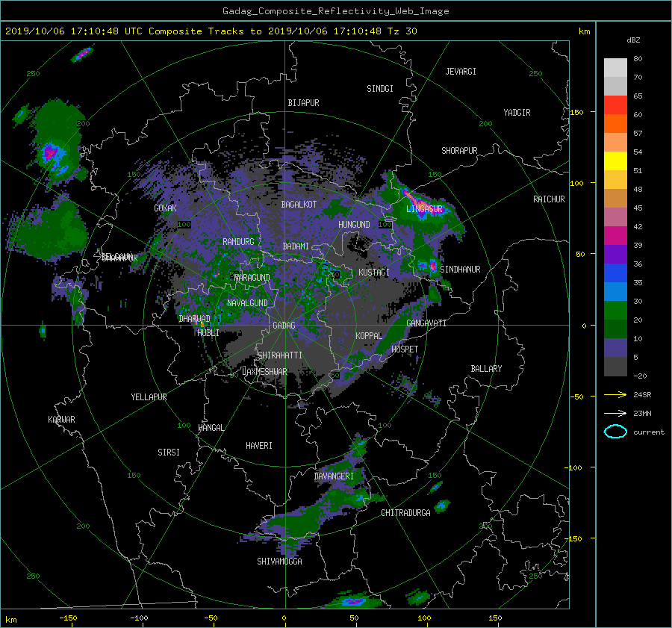Click the YELLAPUR city label

(x=149, y=397)
